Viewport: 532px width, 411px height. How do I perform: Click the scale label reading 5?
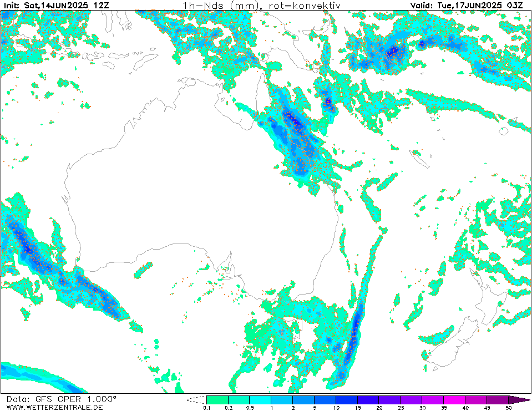coord(315,408)
